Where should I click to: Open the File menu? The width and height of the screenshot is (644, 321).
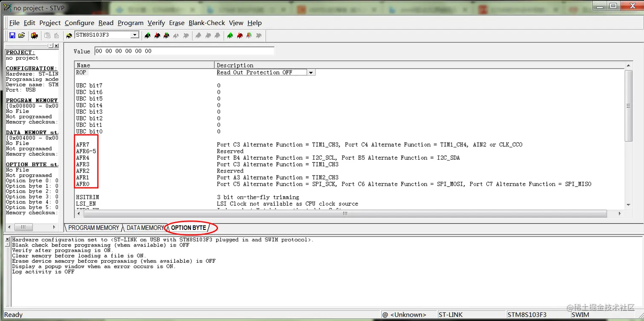point(14,23)
